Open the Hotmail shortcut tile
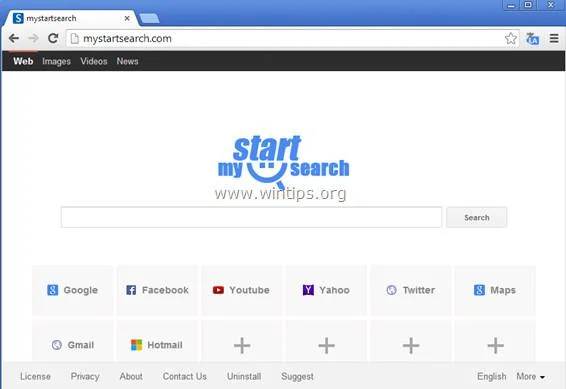Screen dimensions: 566x389 (x=157, y=341)
